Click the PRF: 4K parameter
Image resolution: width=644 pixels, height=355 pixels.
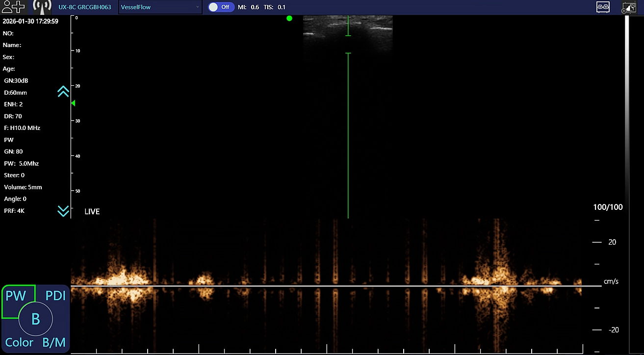14,211
